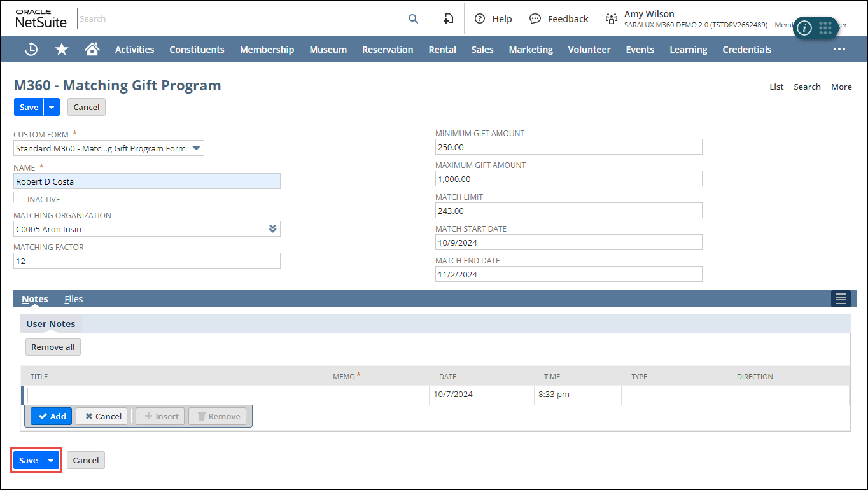Image resolution: width=868 pixels, height=490 pixels.
Task: Toggle the subtab layout view icon
Action: 840,299
